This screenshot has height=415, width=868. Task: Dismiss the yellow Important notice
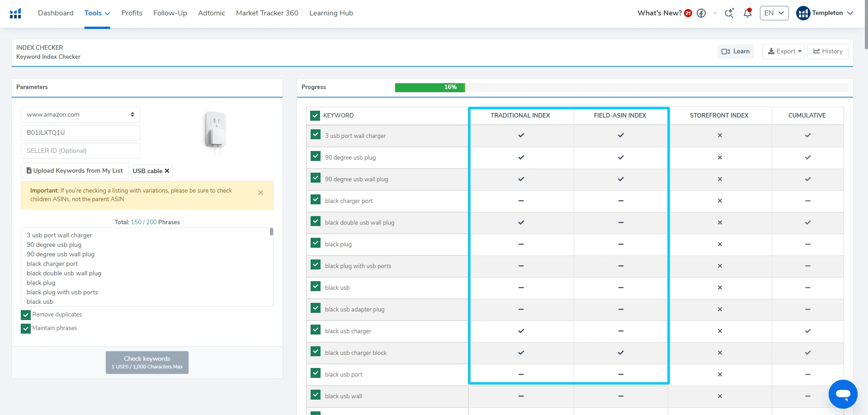tap(260, 193)
